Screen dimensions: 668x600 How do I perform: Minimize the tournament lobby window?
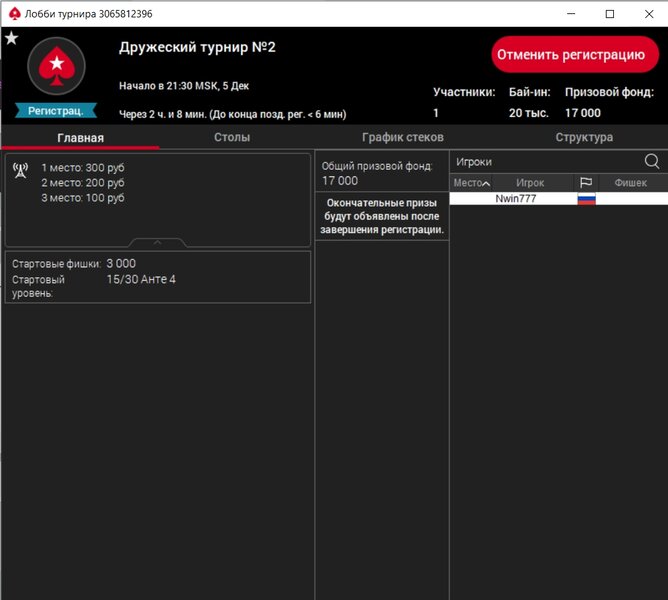[571, 14]
